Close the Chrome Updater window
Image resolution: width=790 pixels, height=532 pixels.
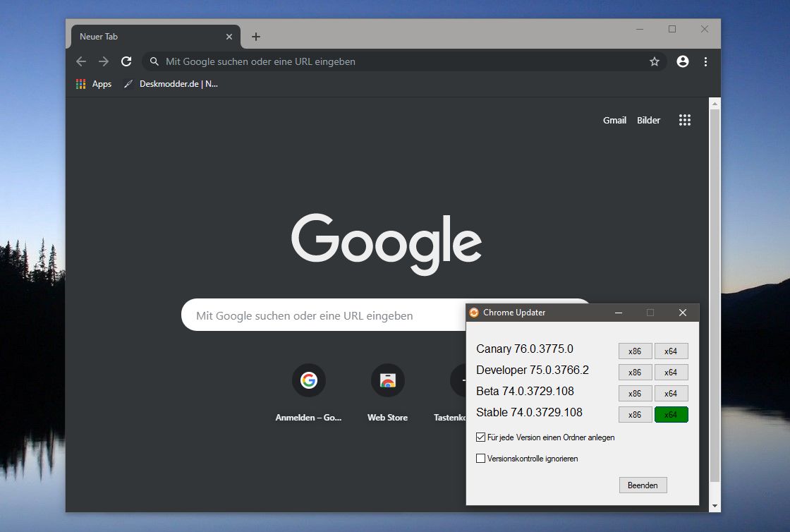pos(683,313)
